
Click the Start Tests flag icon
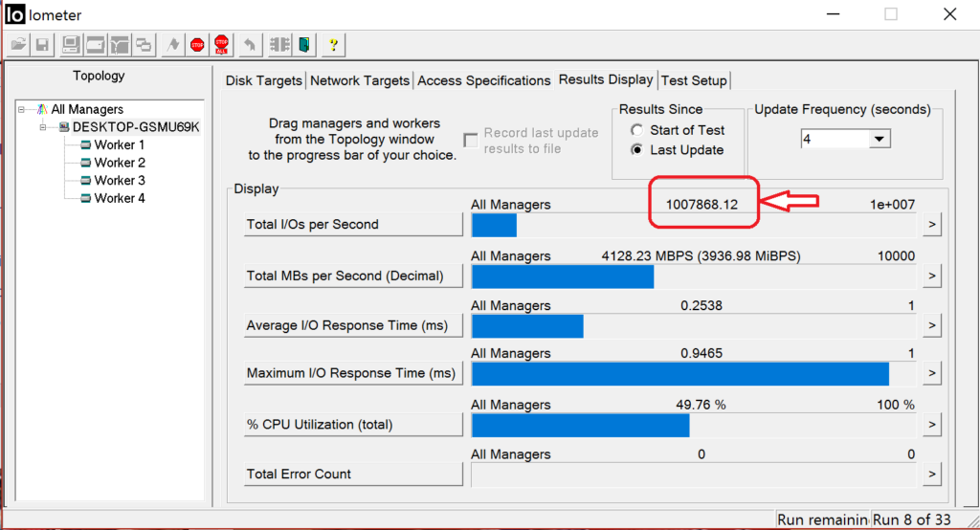[x=173, y=44]
